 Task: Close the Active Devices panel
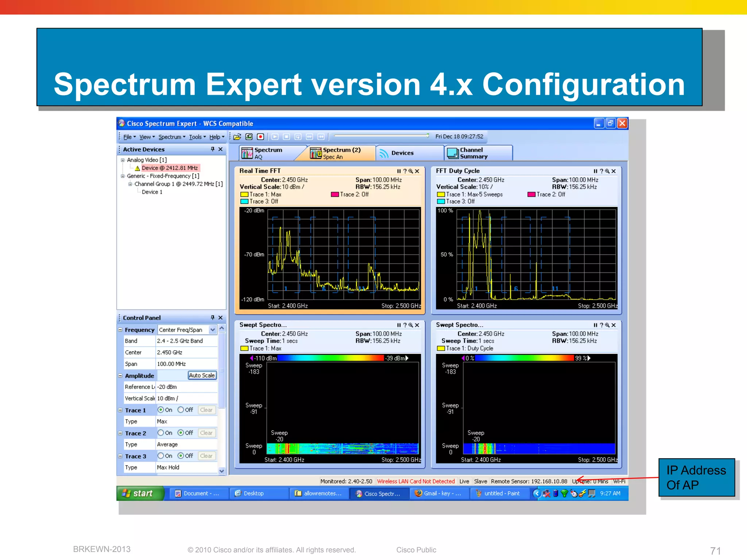coord(220,149)
